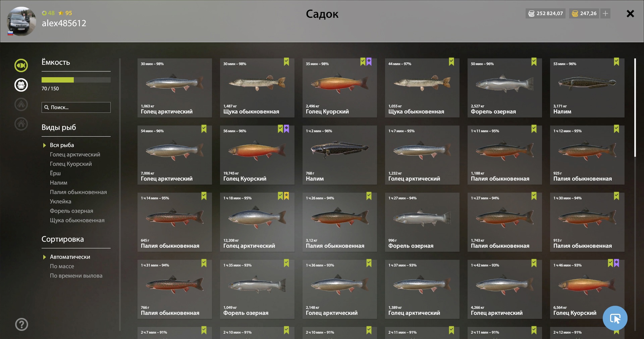Image resolution: width=644 pixels, height=339 pixels.
Task: Focus the Поиск search field
Action: tap(76, 107)
